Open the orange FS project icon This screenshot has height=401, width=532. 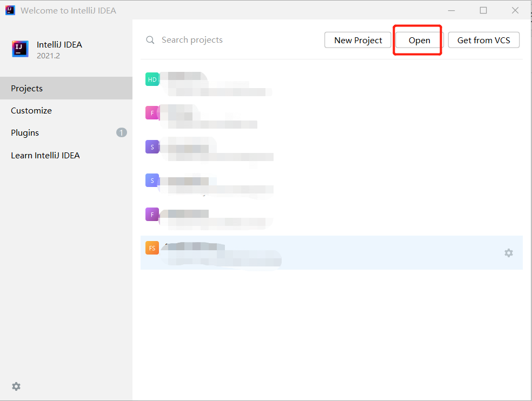point(152,248)
